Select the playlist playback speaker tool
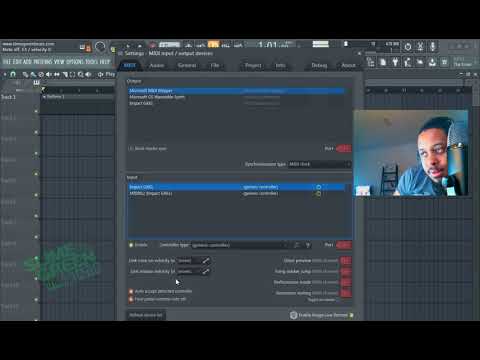Image resolution: width=480 pixels, height=360 pixels. click(x=88, y=74)
